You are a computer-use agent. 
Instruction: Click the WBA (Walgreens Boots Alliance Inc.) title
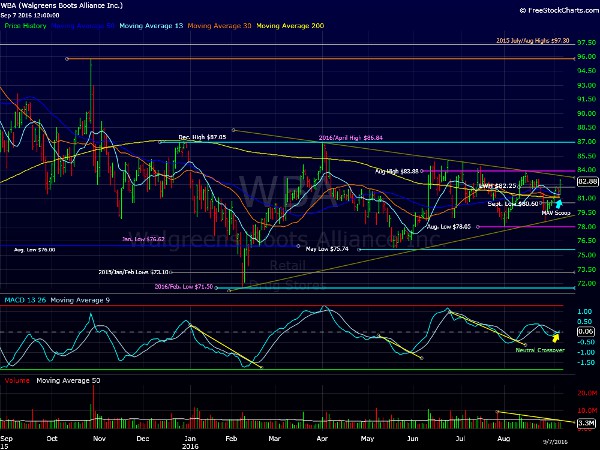click(x=62, y=5)
